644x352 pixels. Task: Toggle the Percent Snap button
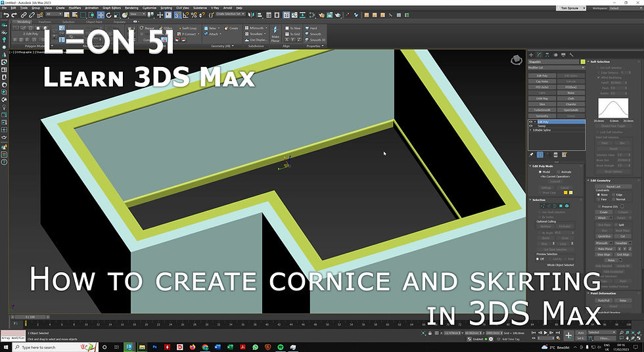(193, 14)
